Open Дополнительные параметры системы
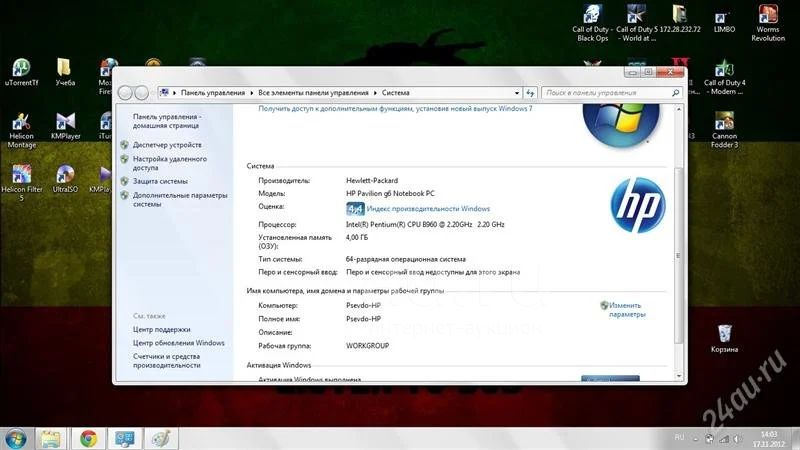The height and width of the screenshot is (450, 800). 180,199
